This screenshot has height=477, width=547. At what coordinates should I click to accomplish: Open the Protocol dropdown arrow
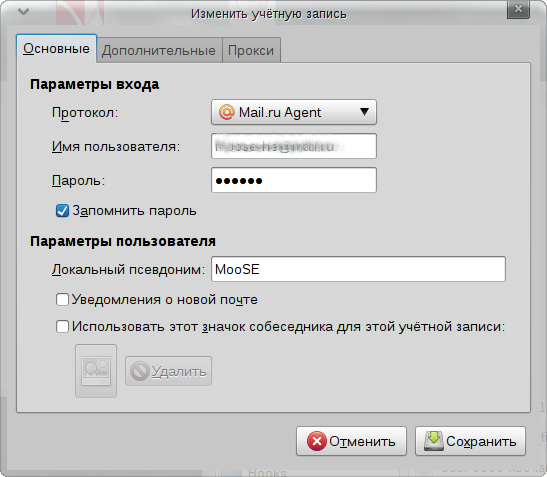364,112
